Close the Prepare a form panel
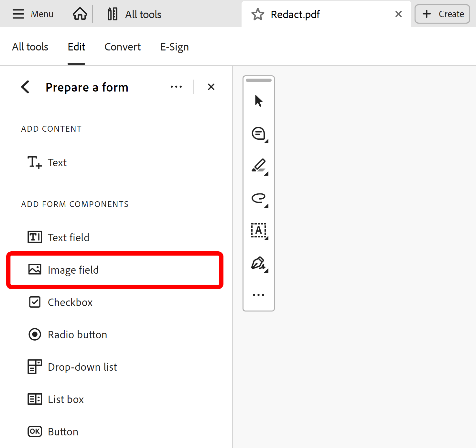Screen dimensions: 476x448 [211, 87]
